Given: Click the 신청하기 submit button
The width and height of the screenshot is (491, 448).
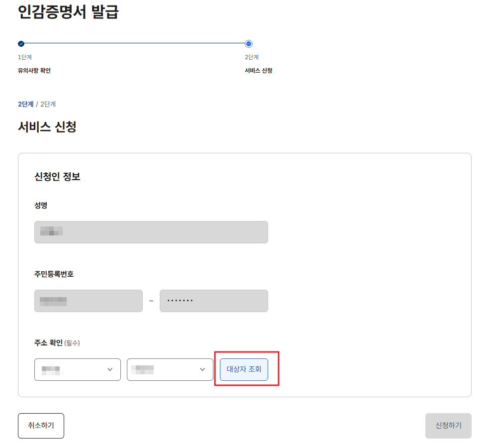Looking at the screenshot, I should point(448,426).
